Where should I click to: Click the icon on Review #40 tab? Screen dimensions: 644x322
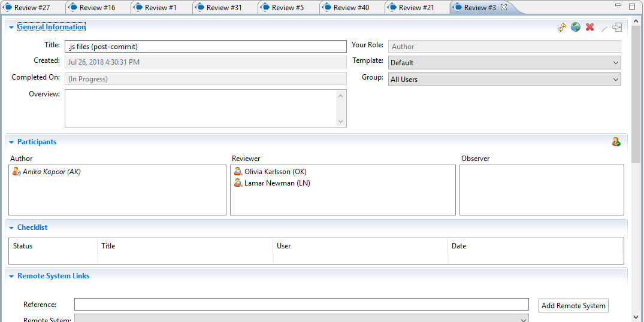coord(326,7)
